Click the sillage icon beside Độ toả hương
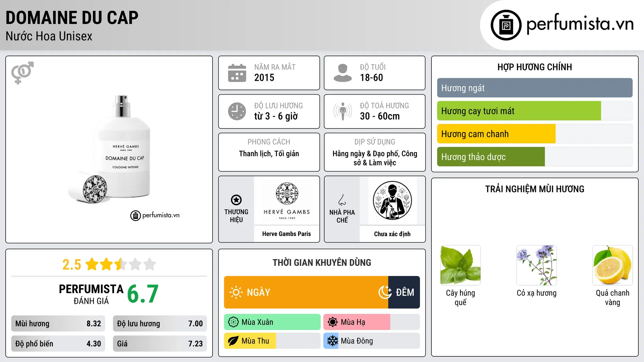This screenshot has height=362, width=644. point(343,111)
